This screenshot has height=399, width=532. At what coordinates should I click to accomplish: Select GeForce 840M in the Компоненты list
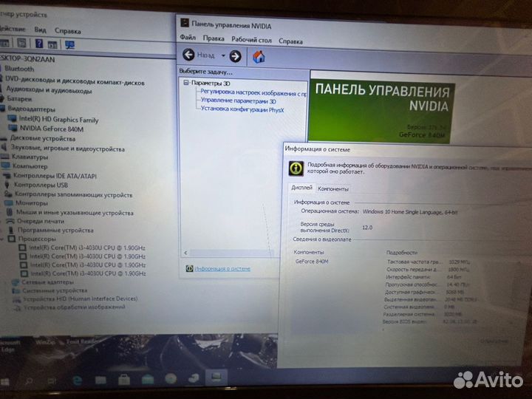pyautogui.click(x=312, y=262)
